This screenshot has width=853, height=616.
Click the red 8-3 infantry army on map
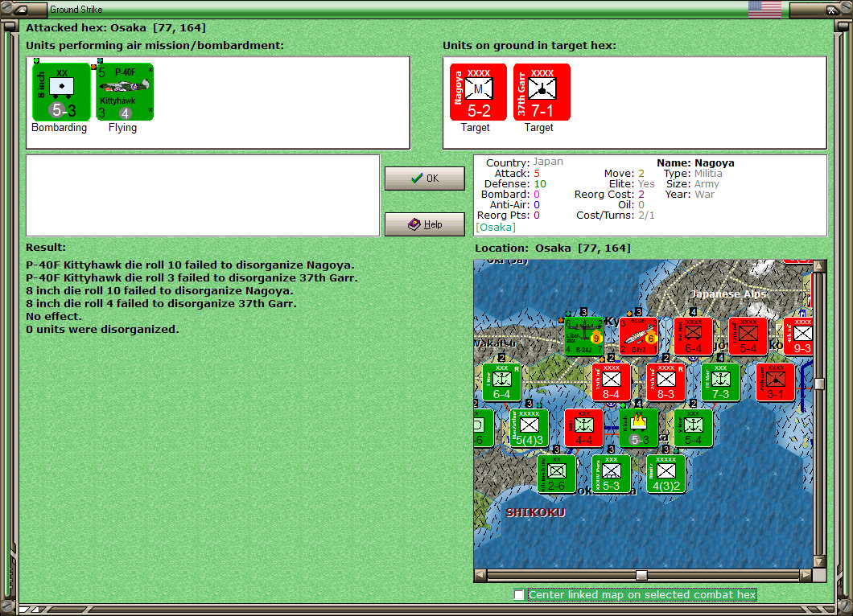pos(666,382)
